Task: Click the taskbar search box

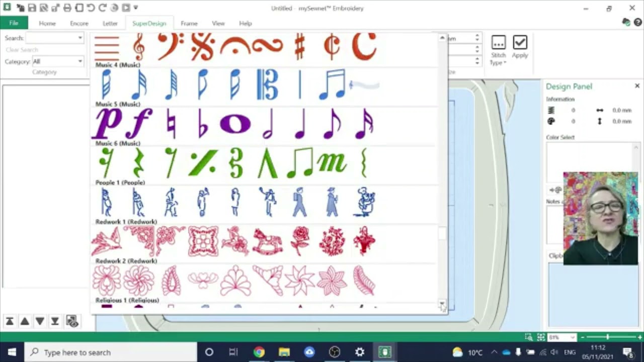Action: click(110, 352)
